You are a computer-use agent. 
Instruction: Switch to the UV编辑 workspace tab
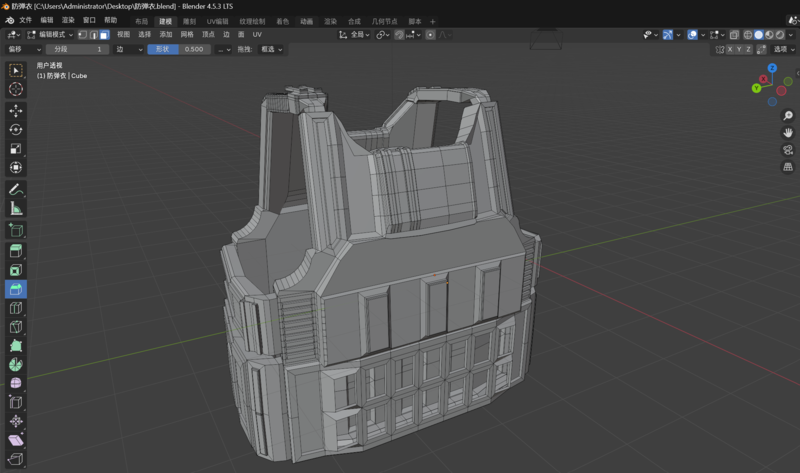click(x=217, y=21)
